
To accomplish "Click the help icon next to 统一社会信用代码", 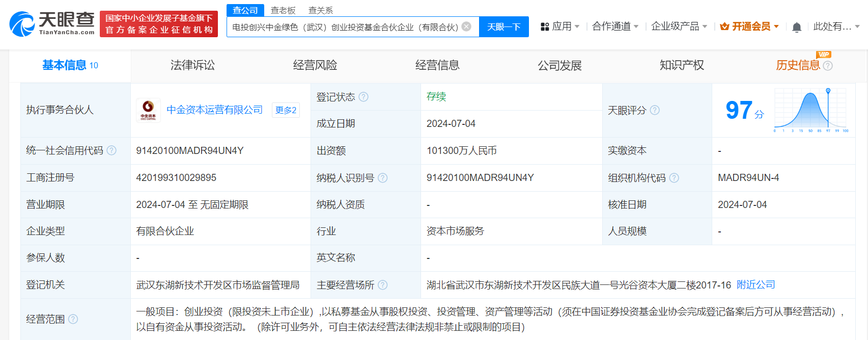I will pyautogui.click(x=111, y=150).
